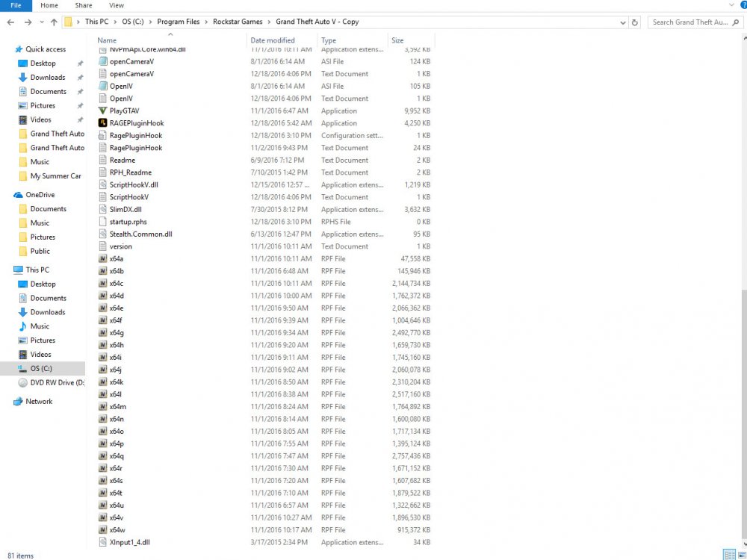The width and height of the screenshot is (747, 560).
Task: Select the Readme text document icon
Action: coord(102,160)
